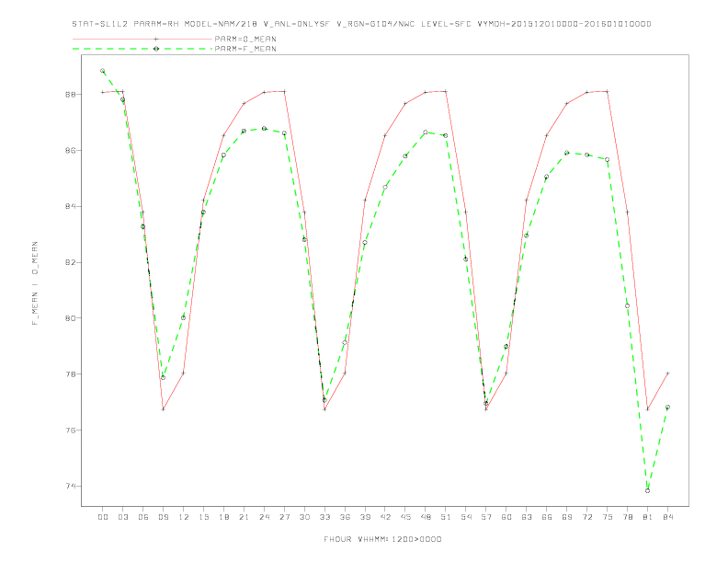Click x-axis tick label 57
728x563 pixels.
pos(486,517)
